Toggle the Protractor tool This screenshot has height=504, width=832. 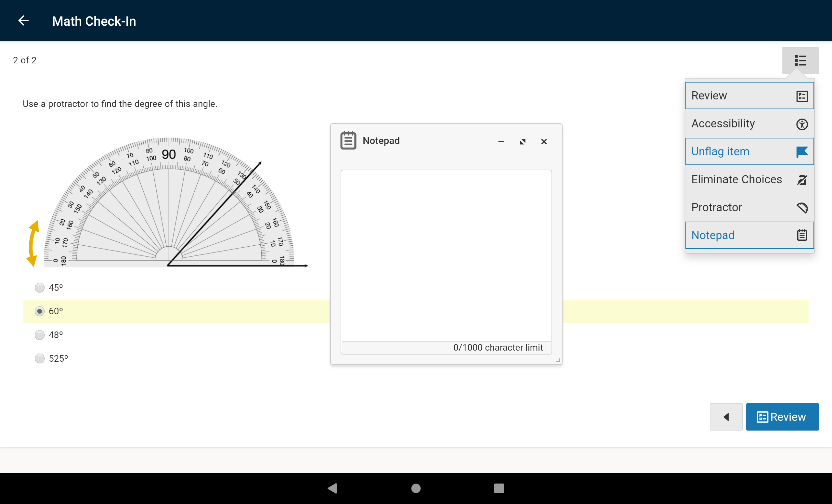pos(749,207)
